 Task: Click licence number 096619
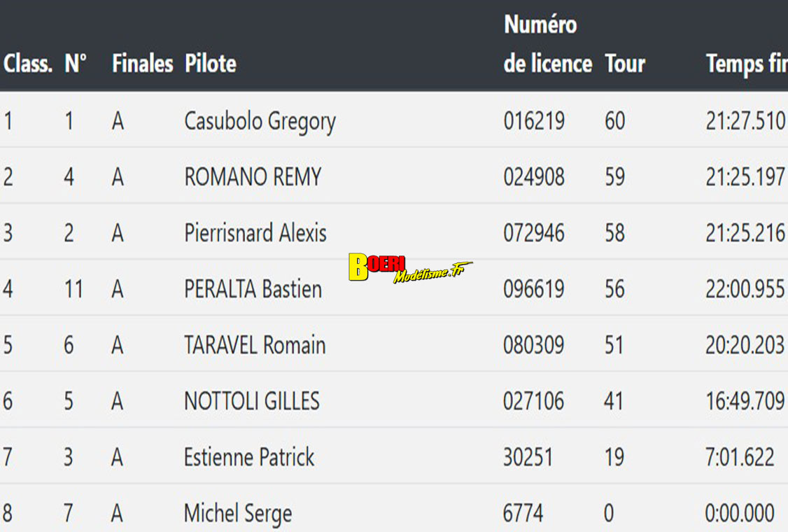(x=533, y=289)
